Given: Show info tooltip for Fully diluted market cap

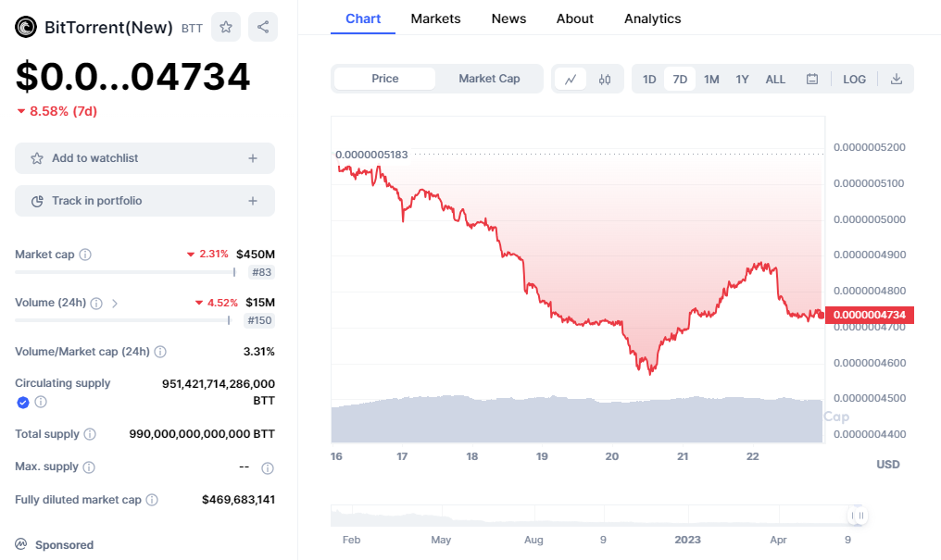Looking at the screenshot, I should (152, 500).
